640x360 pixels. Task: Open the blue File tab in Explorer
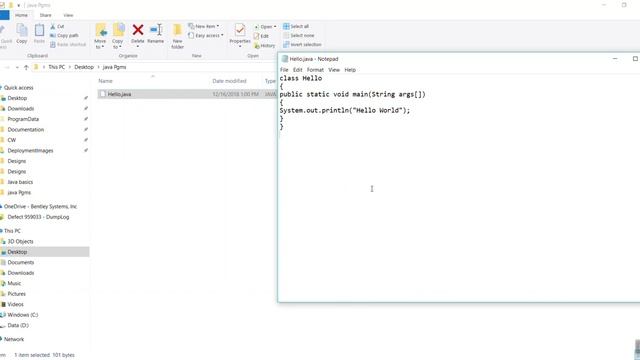coord(4,15)
